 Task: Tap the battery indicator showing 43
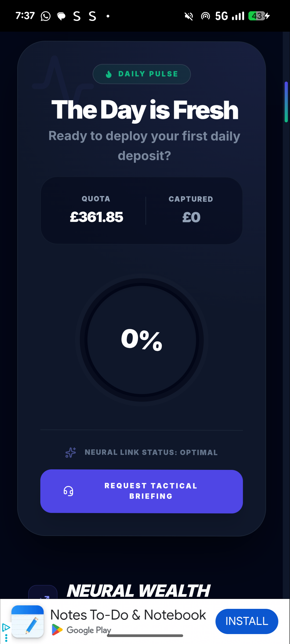point(259,16)
